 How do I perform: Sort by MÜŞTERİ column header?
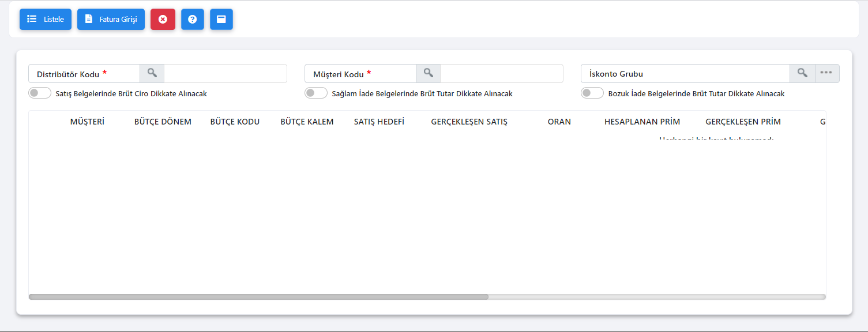point(87,122)
